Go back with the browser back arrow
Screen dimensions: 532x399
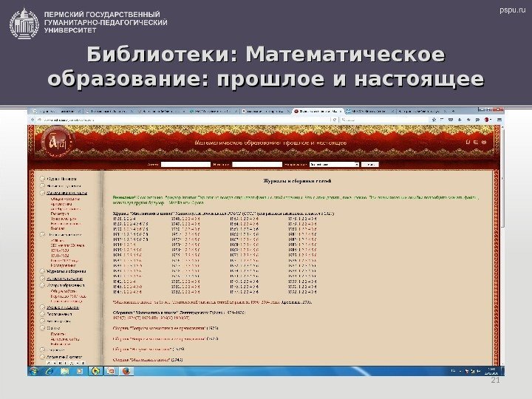coord(33,120)
